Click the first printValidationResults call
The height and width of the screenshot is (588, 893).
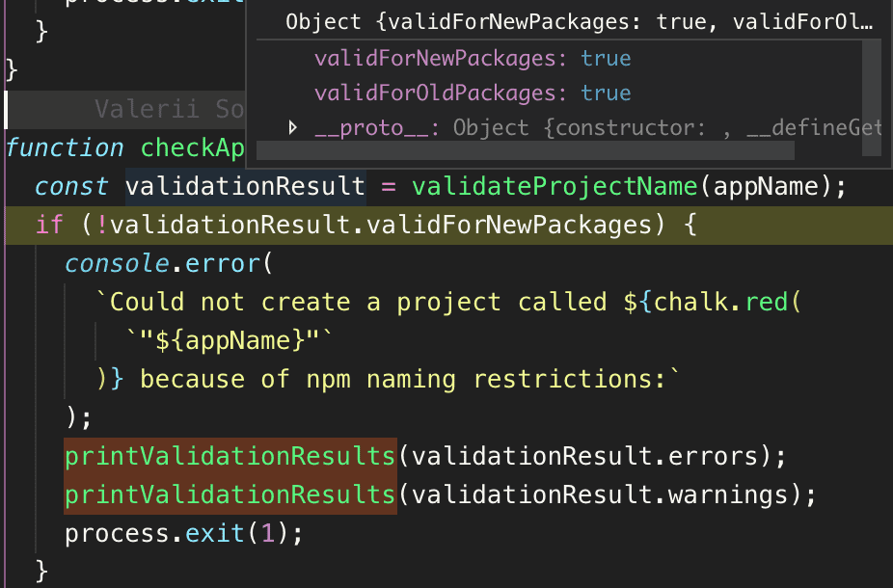230,456
